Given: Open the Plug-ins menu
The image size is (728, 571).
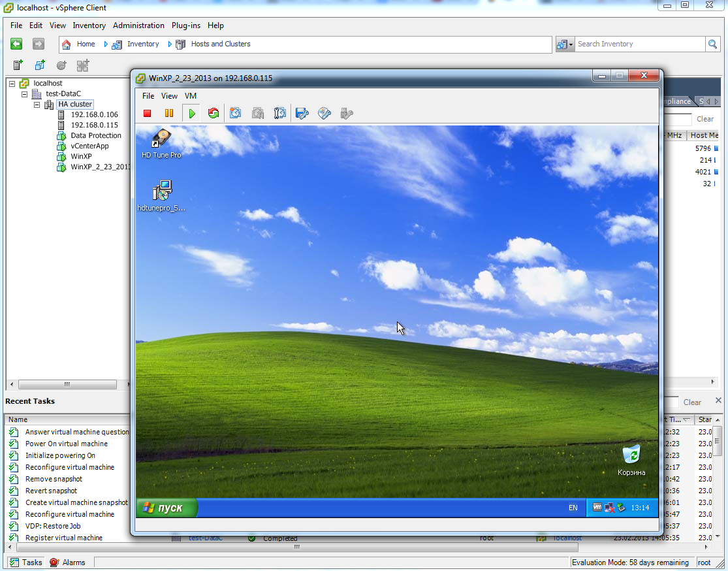Looking at the screenshot, I should point(185,25).
